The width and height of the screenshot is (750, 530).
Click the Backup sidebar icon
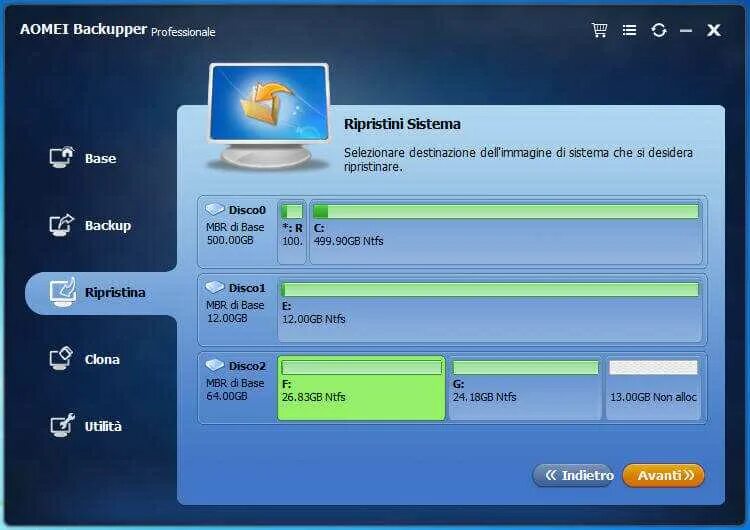pos(62,225)
